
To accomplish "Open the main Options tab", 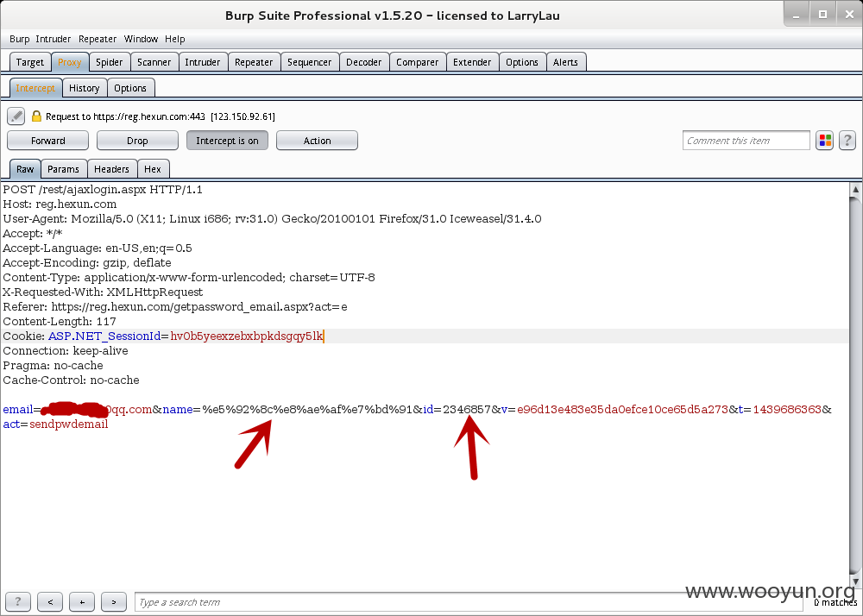I will pyautogui.click(x=522, y=62).
